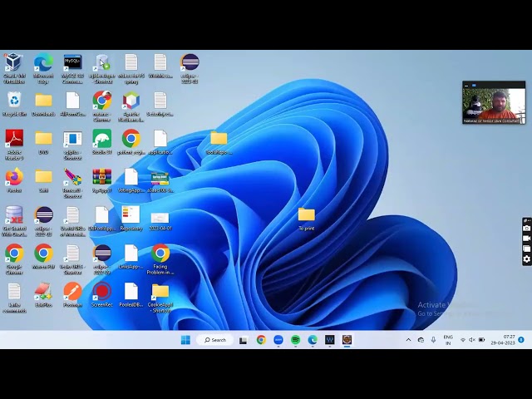This screenshot has width=532, height=399.
Task: Select the ToolsRepo folder icon
Action: [x=219, y=139]
